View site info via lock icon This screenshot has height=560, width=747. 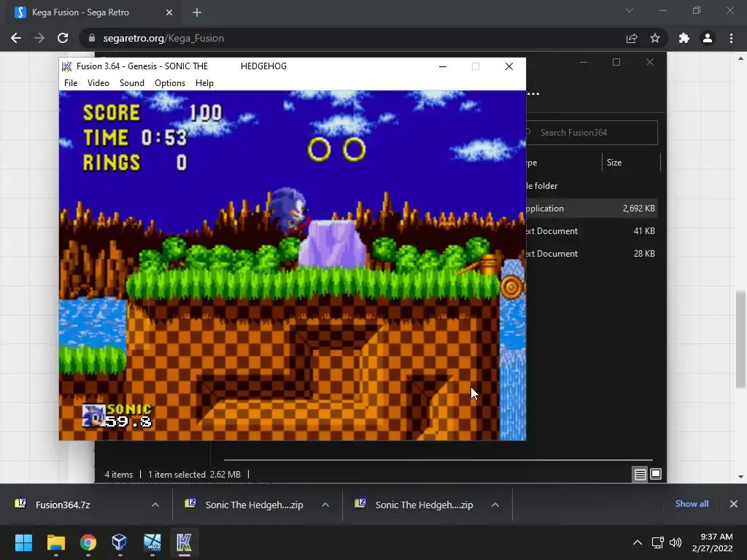[92, 38]
